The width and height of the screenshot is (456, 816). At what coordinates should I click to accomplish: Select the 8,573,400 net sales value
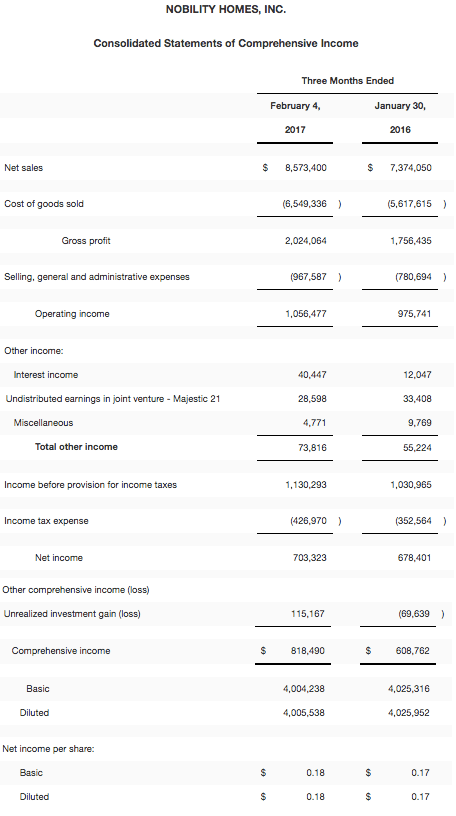(x=306, y=168)
